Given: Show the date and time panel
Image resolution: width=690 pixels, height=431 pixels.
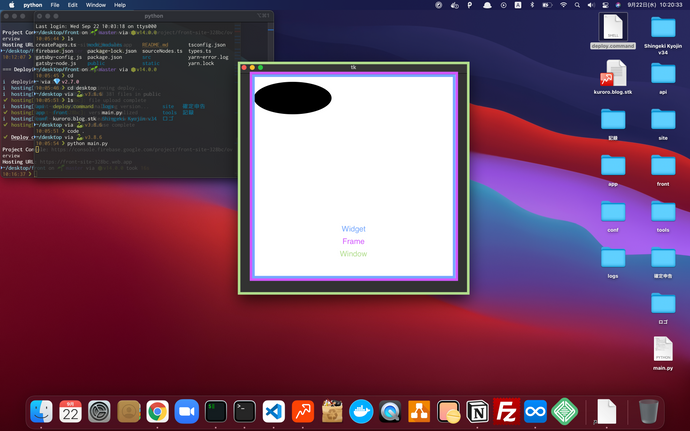Looking at the screenshot, I should pos(655,5).
